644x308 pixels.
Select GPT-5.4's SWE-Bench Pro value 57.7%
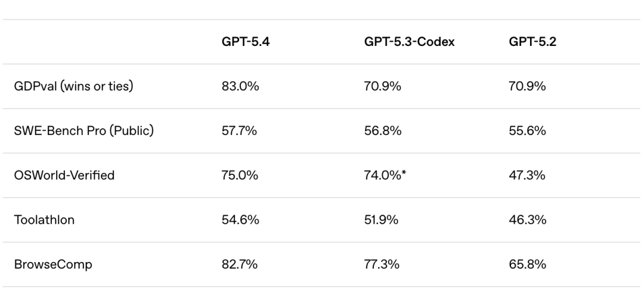[x=239, y=131]
